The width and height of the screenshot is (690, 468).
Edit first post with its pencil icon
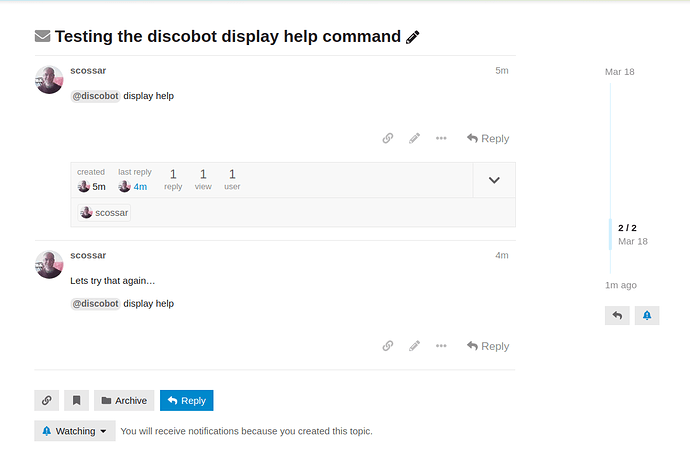414,139
